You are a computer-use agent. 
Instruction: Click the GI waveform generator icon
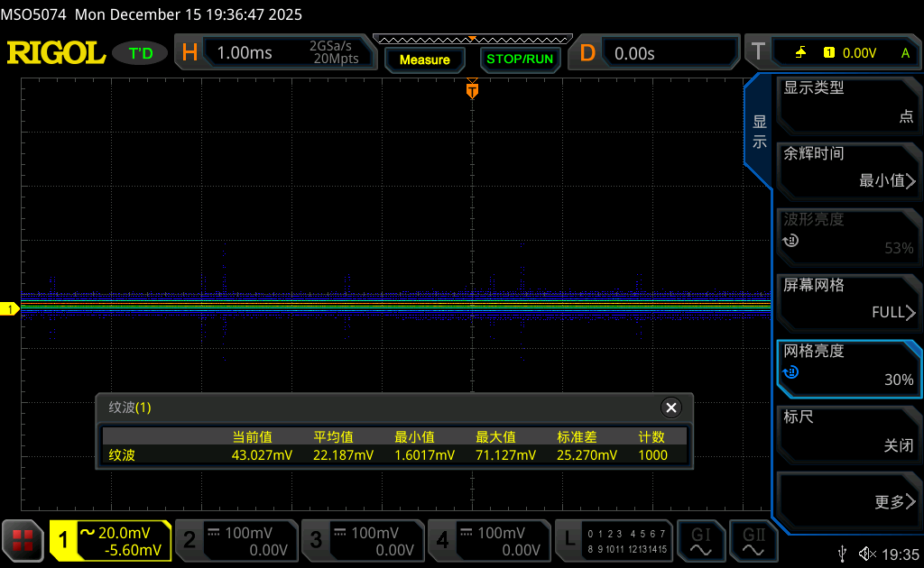point(700,540)
